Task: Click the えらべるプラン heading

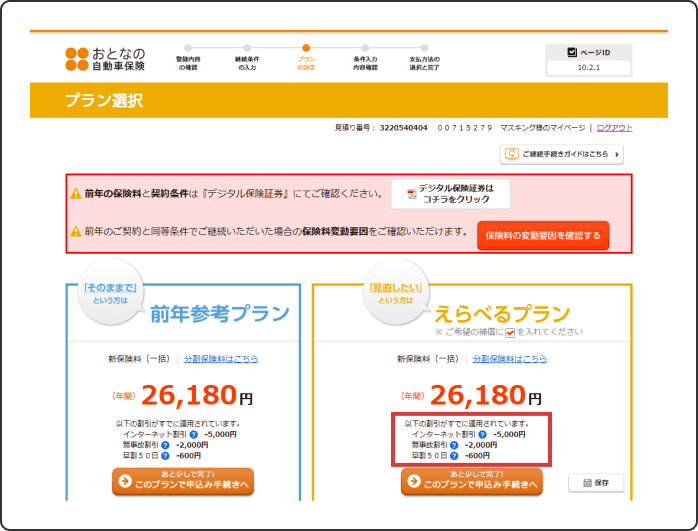Action: (502, 314)
